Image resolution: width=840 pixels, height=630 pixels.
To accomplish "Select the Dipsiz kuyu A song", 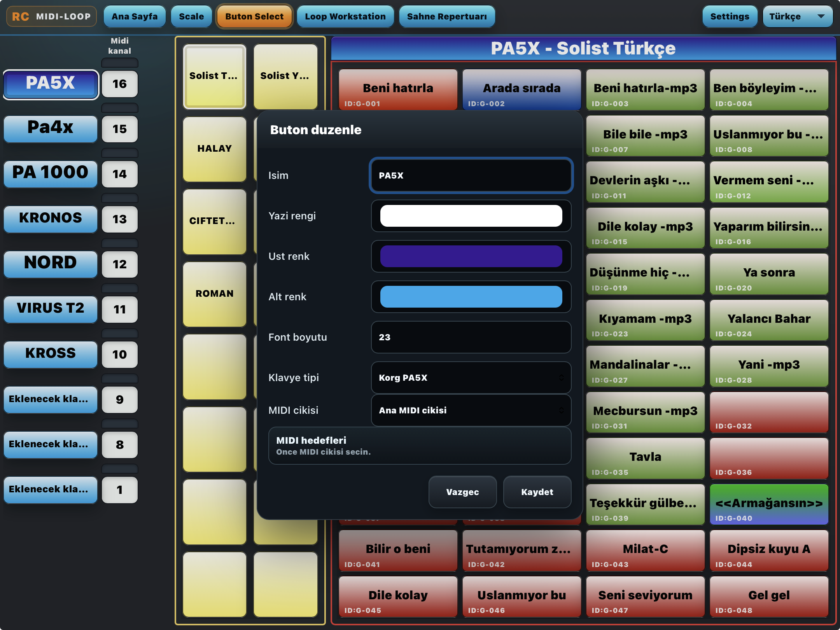I will (769, 551).
